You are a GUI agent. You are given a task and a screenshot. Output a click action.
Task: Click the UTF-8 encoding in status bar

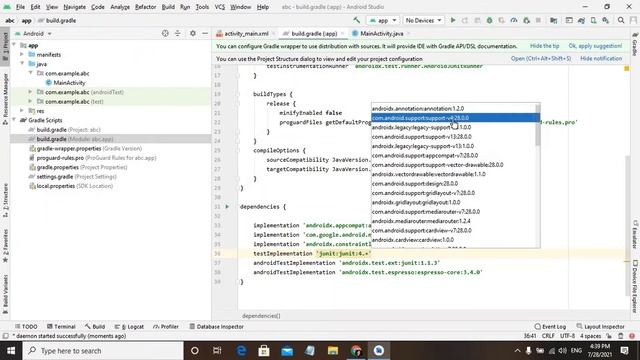coord(567,336)
